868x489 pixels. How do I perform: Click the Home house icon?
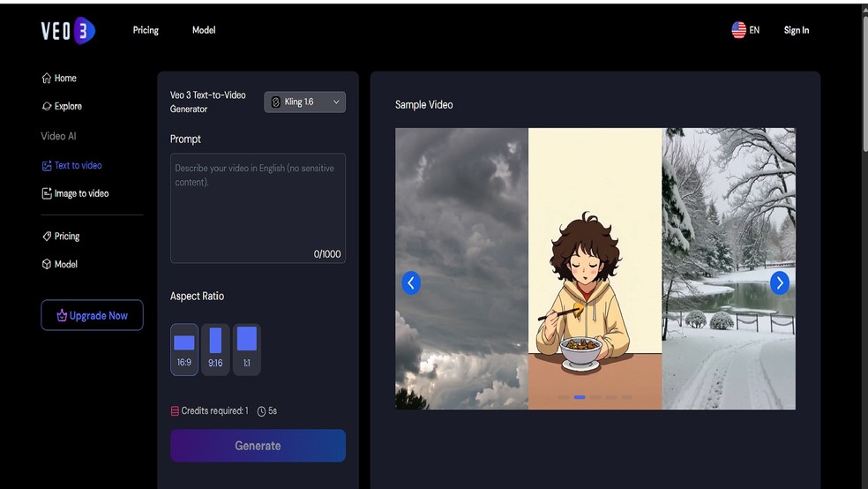click(x=47, y=78)
